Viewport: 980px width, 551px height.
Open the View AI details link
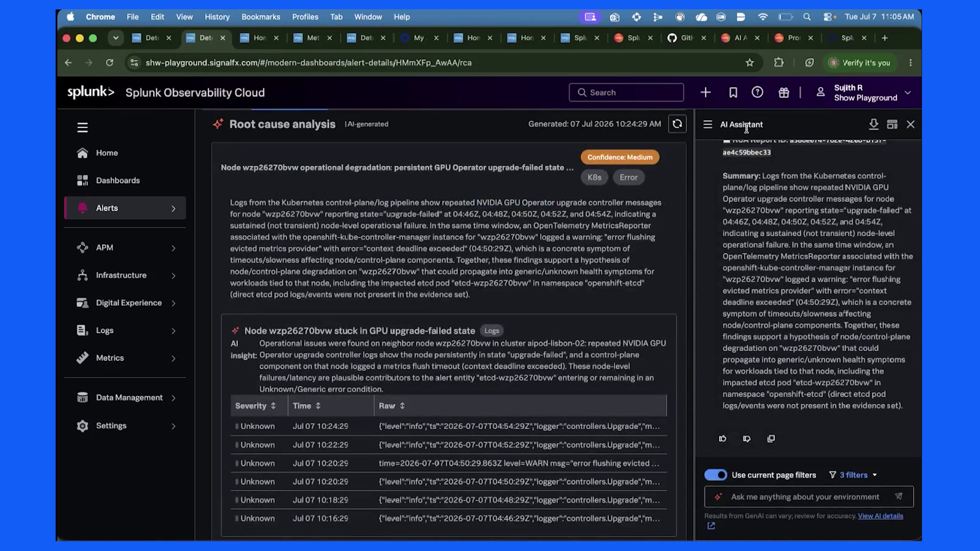[880, 516]
